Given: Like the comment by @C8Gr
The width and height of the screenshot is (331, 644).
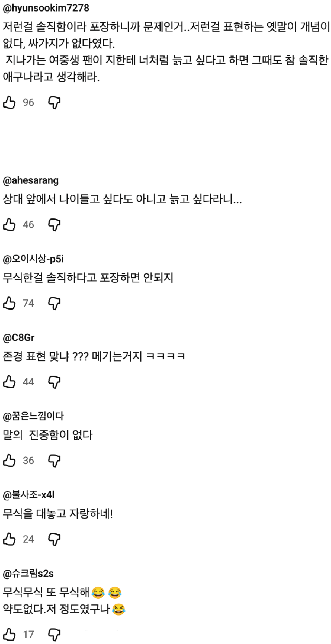Looking at the screenshot, I should coord(9,382).
